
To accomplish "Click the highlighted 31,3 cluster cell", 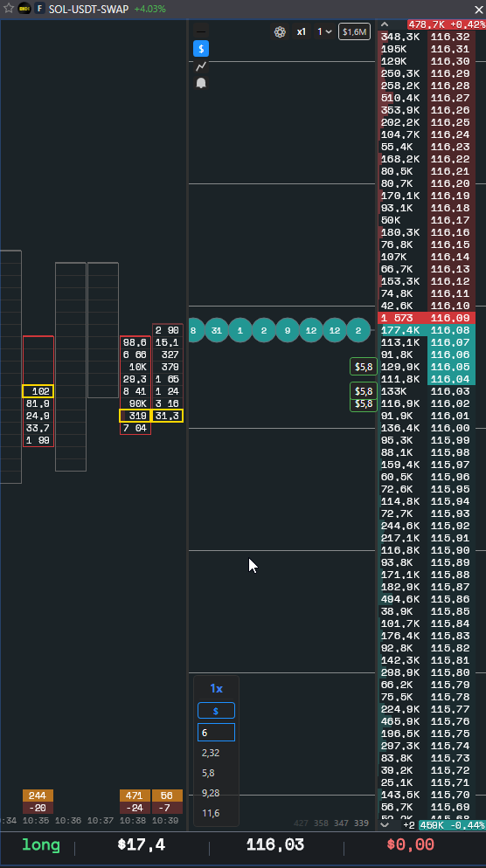I will [x=167, y=416].
